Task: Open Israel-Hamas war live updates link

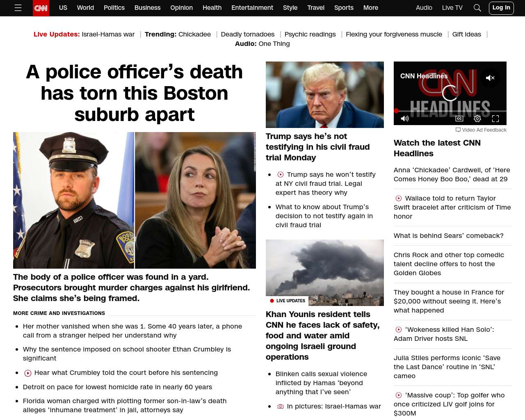Action: pyautogui.click(x=108, y=34)
